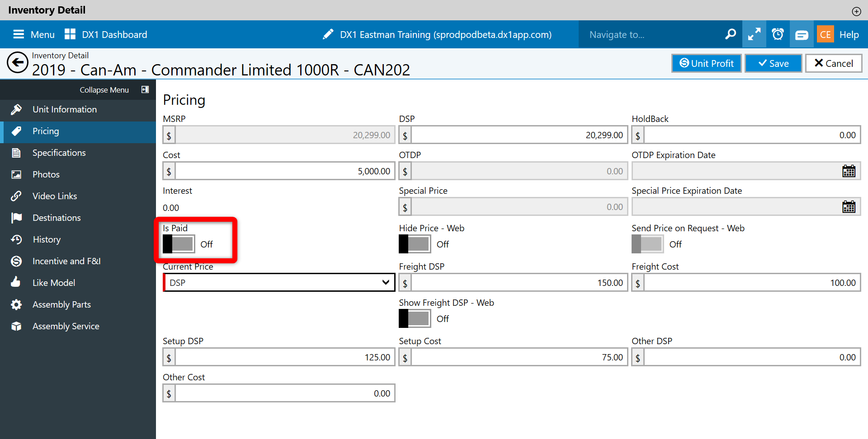Click the orange CE user badge
Viewport: 868px width, 439px height.
(826, 34)
